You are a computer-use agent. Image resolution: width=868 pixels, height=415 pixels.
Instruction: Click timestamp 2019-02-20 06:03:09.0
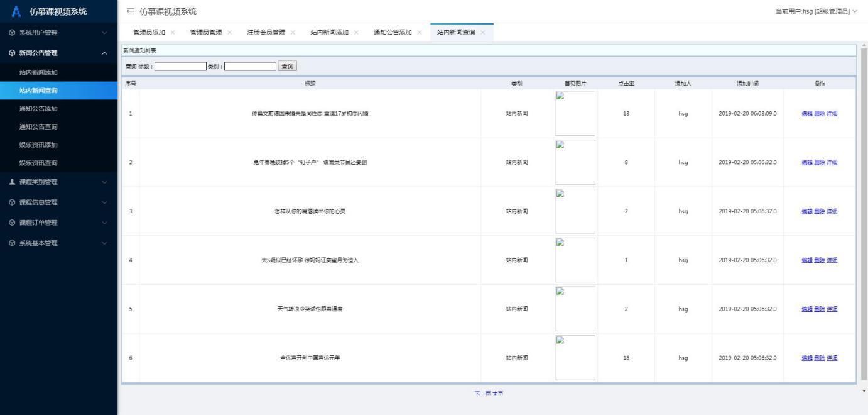coord(747,113)
